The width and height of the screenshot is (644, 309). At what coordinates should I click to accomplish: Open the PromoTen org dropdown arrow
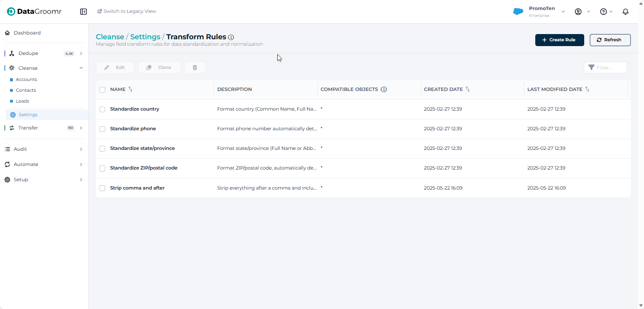563,12
